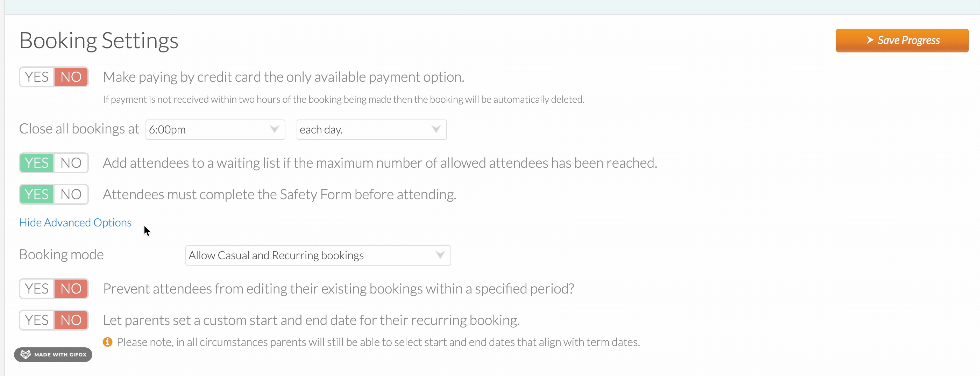Set credit card only payment to YES
The height and width of the screenshot is (376, 980).
click(36, 77)
